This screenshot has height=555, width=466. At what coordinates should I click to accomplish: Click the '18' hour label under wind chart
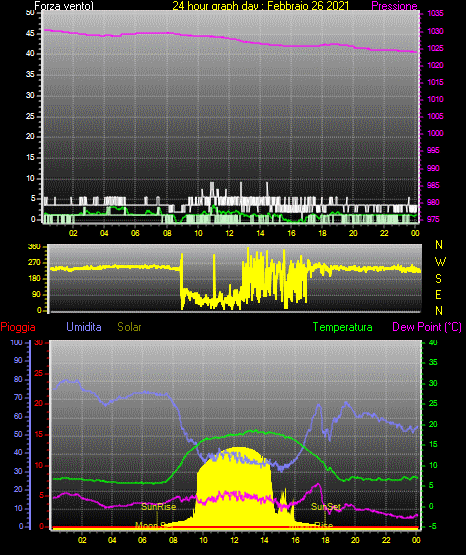(322, 233)
